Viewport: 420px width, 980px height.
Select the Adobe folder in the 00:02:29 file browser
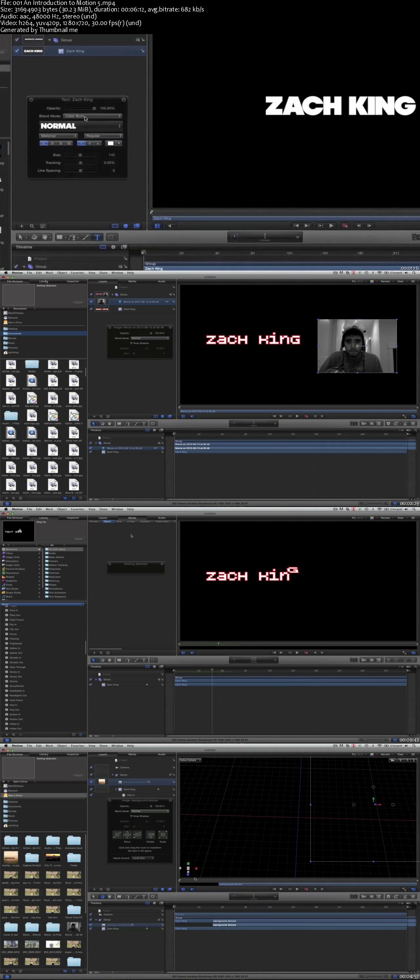[x=32, y=366]
